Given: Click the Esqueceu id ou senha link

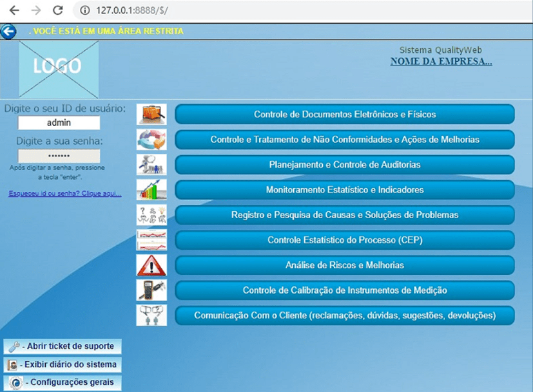Looking at the screenshot, I should tap(65, 193).
